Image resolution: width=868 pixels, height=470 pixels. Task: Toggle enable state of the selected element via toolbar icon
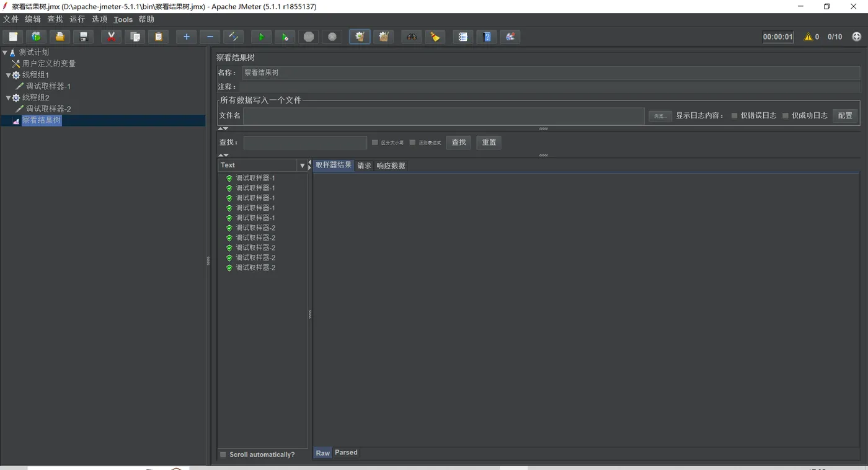(x=234, y=37)
